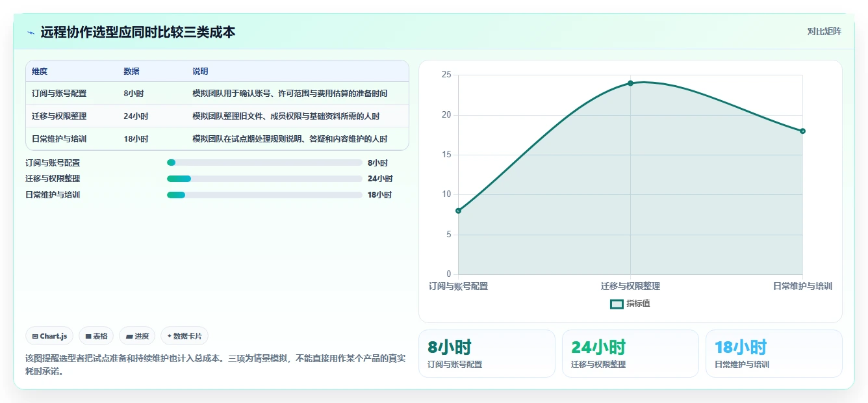868x403 pixels.
Task: Click the 18小时 data card
Action: click(x=774, y=354)
